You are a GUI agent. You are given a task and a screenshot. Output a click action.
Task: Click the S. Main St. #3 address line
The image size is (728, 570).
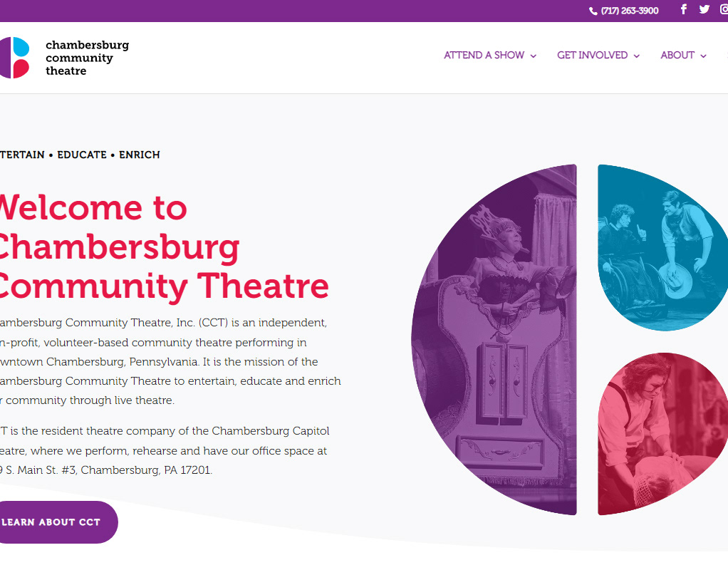pyautogui.click(x=106, y=470)
